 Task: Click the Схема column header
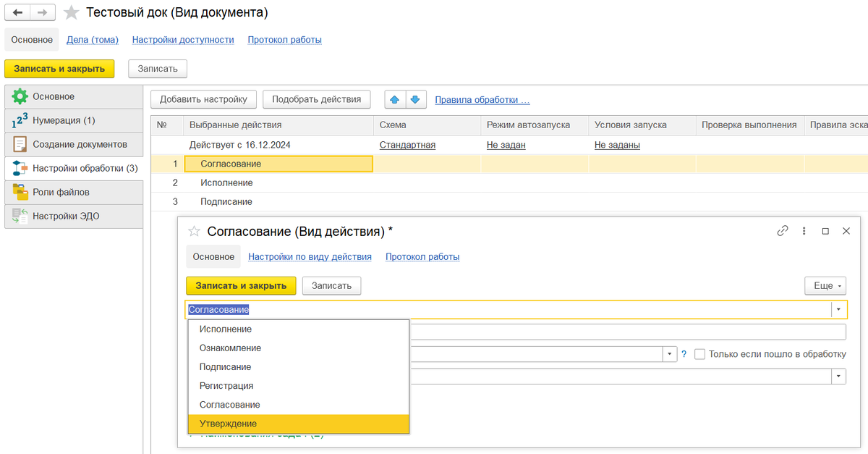[427, 125]
